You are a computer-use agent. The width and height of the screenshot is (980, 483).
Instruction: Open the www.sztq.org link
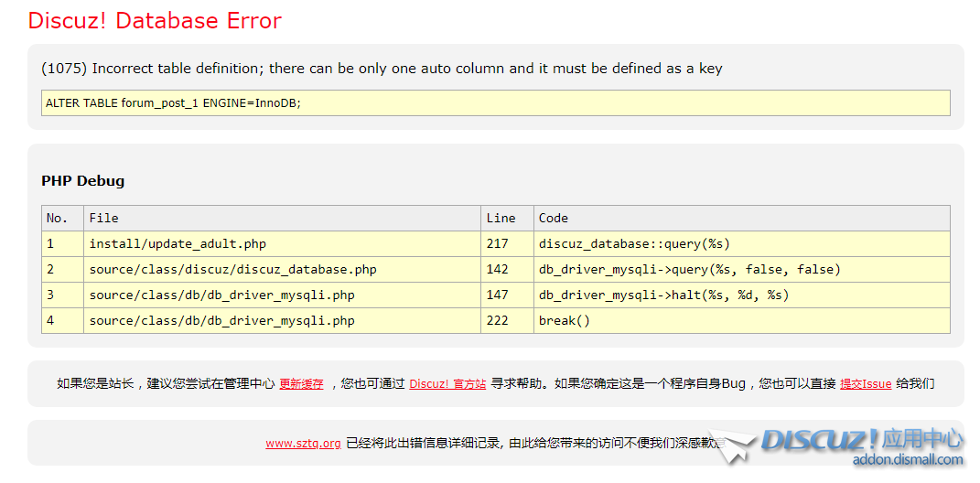click(303, 444)
